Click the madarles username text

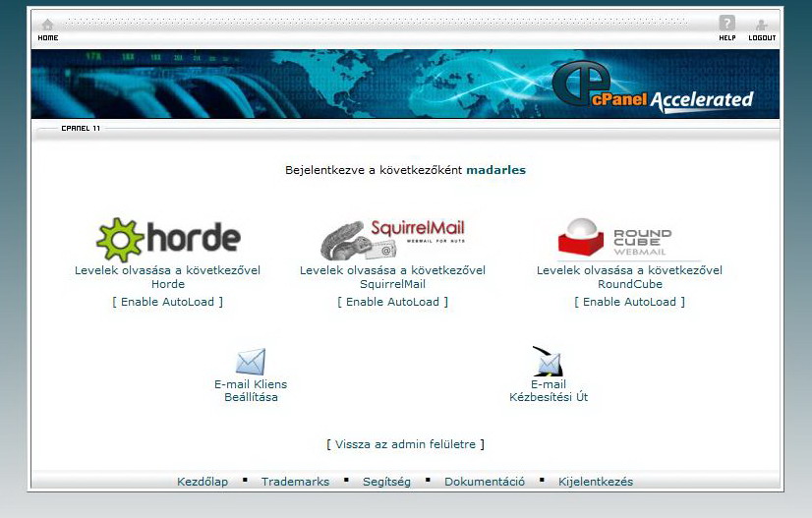(x=496, y=170)
